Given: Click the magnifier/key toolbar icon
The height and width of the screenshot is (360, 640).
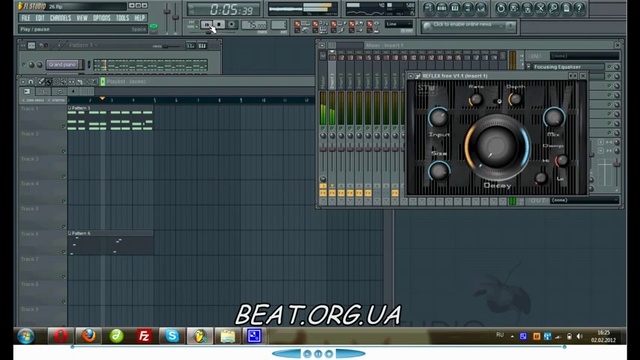Looking at the screenshot, I should click(x=553, y=8).
